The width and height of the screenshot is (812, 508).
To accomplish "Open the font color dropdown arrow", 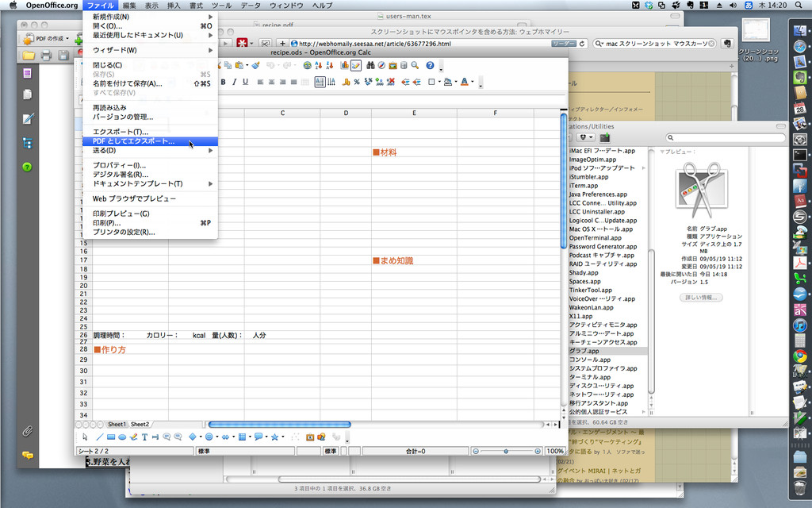I will (x=472, y=79).
